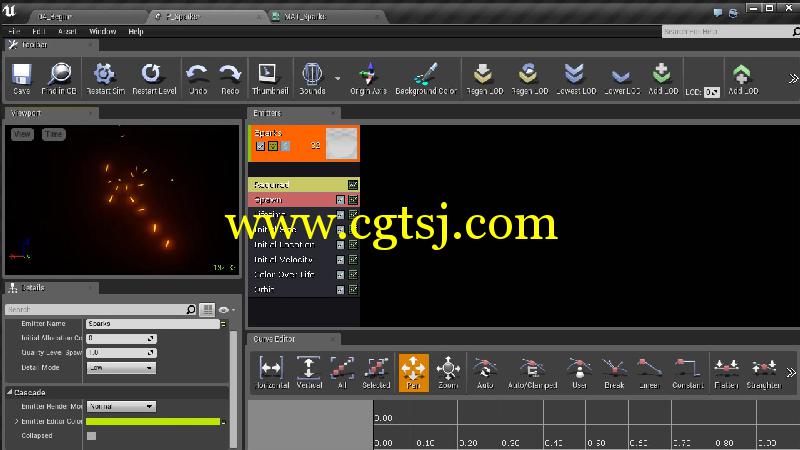Expand the main toolbar overflow chevron
Screen dimensions: 800x450
pyautogui.click(x=792, y=79)
